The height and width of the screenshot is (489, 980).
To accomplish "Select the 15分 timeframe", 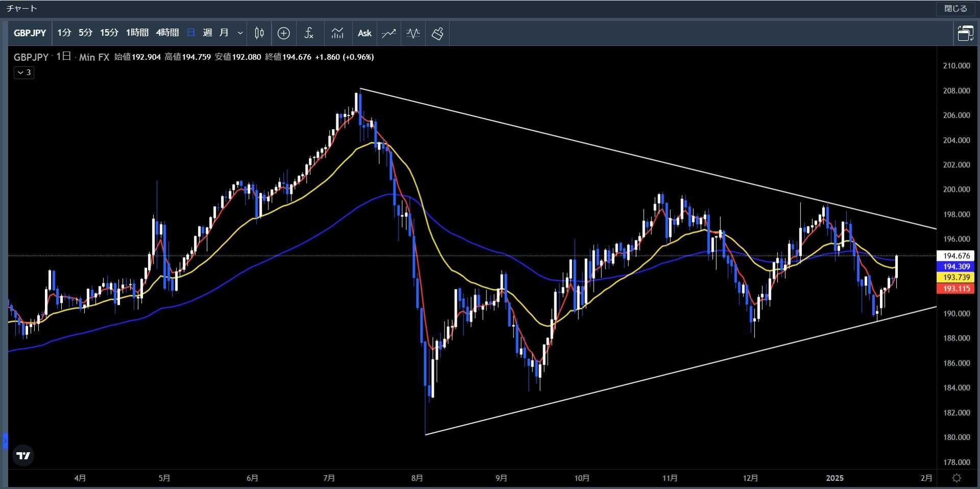I will (x=109, y=33).
